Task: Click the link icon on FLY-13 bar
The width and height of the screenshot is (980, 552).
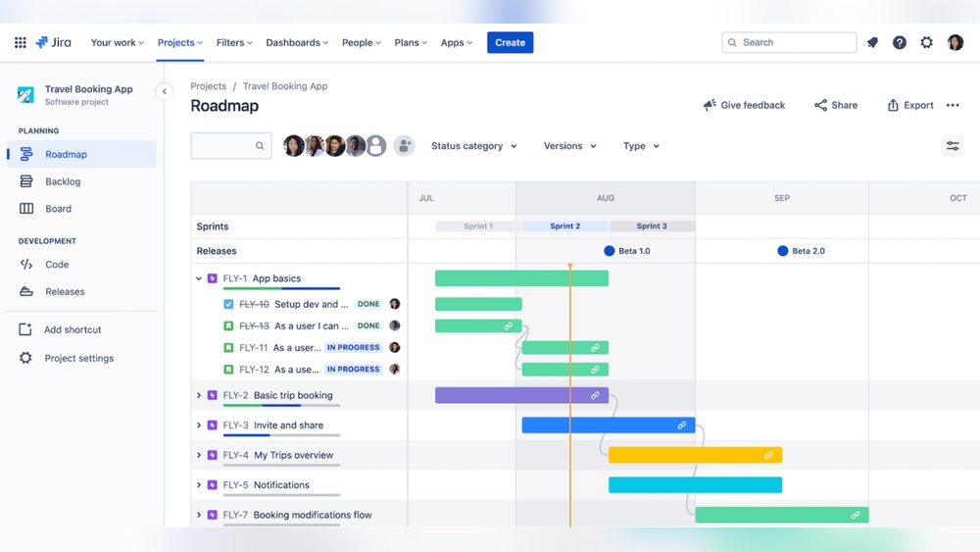Action: pos(508,326)
